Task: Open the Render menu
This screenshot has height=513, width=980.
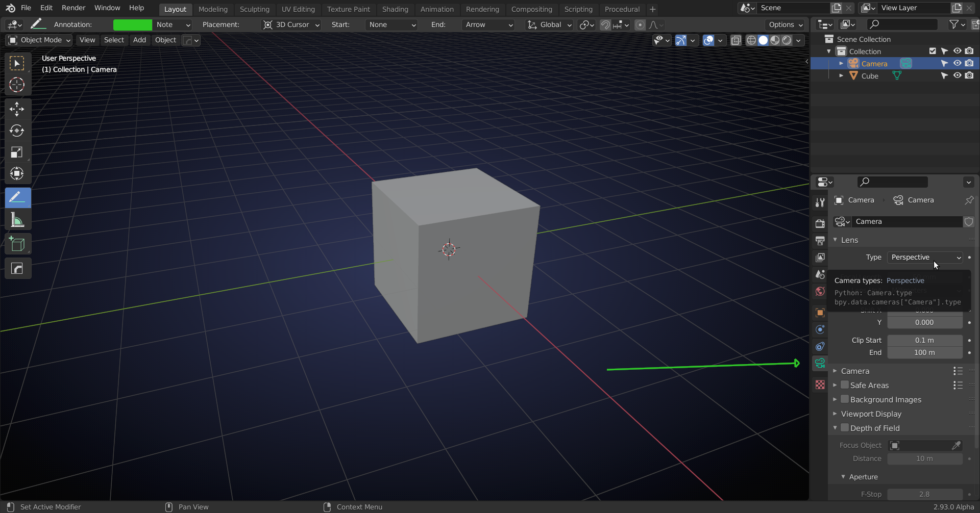Action: (x=73, y=8)
